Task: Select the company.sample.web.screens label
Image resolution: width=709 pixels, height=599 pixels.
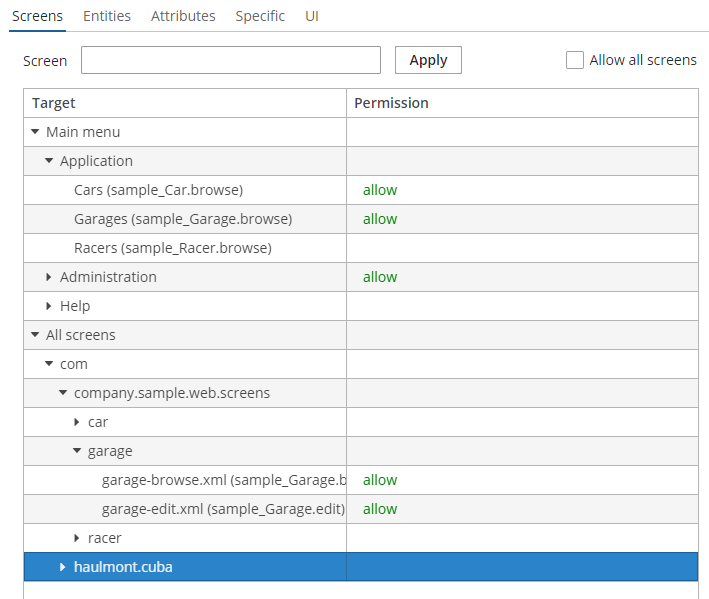Action: 172,393
